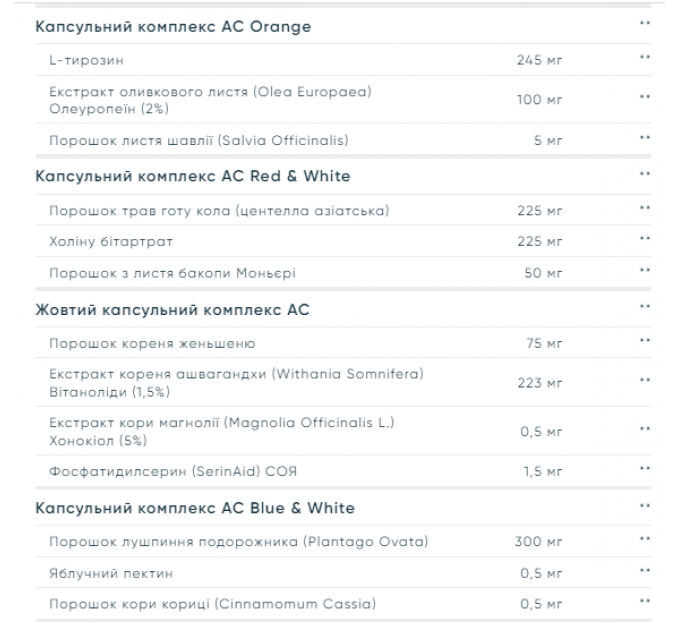Click Екстракт оливкового листя ingredient text

pyautogui.click(x=210, y=100)
